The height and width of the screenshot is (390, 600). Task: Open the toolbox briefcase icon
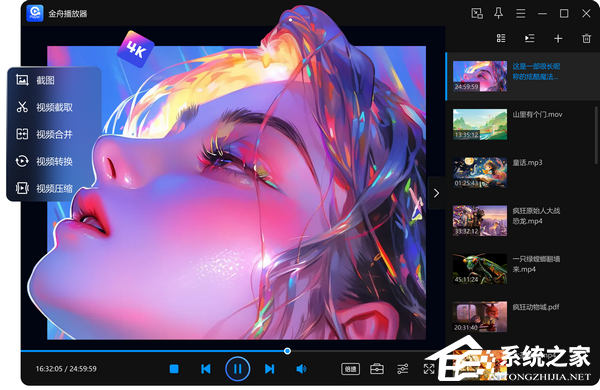[377, 369]
